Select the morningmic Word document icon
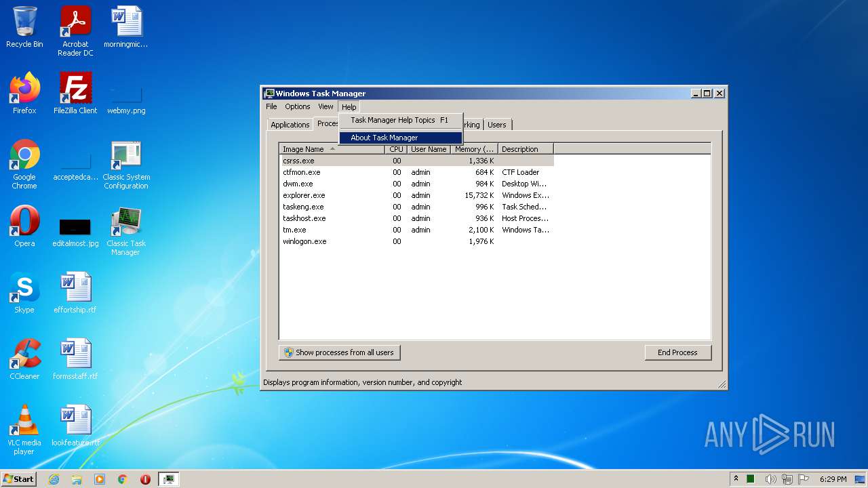 (126, 28)
